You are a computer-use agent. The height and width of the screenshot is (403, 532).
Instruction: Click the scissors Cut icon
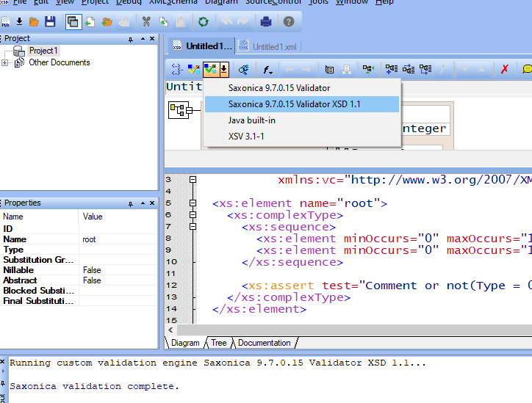pyautogui.click(x=145, y=22)
